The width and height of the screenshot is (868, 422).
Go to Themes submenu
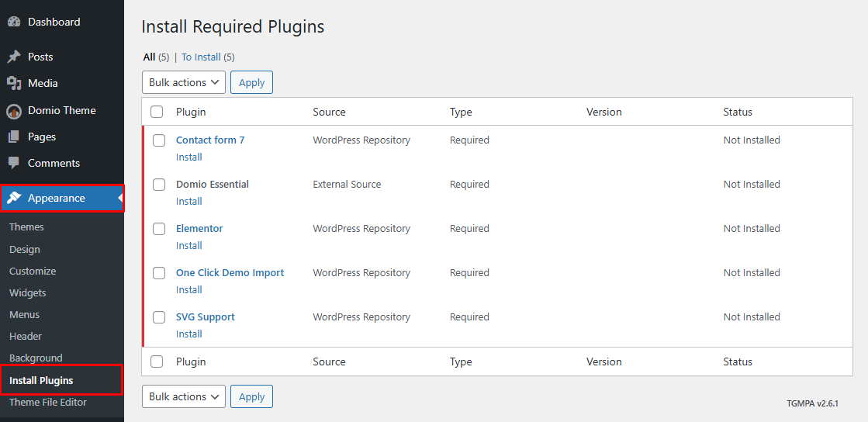pos(26,227)
